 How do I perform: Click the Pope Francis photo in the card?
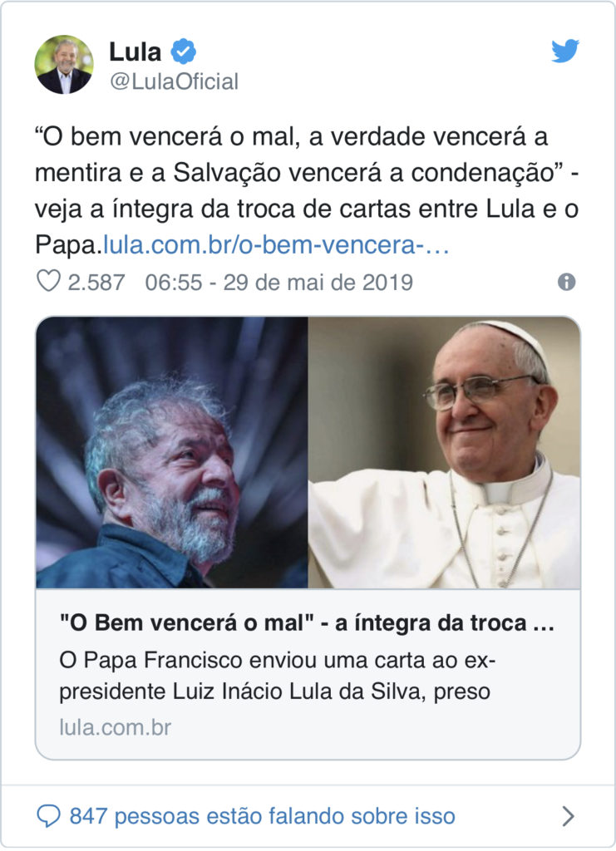[x=444, y=453]
